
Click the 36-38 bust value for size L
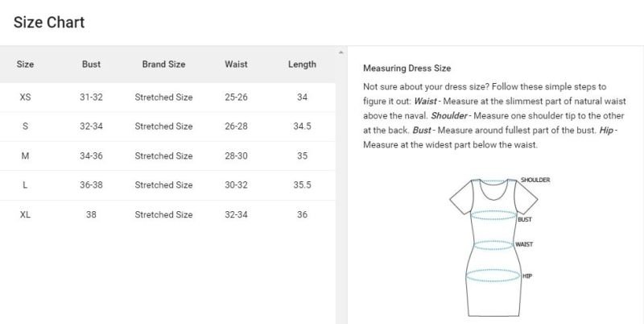click(x=91, y=185)
